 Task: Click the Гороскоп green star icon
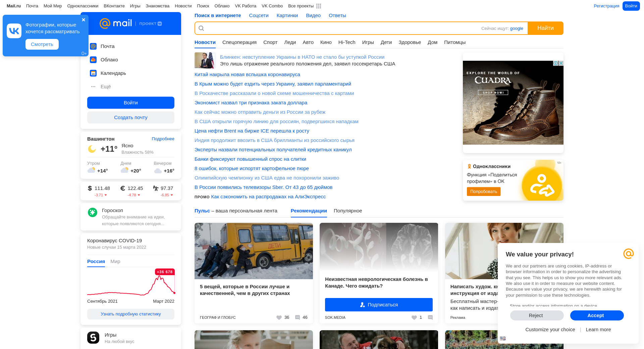click(x=93, y=212)
